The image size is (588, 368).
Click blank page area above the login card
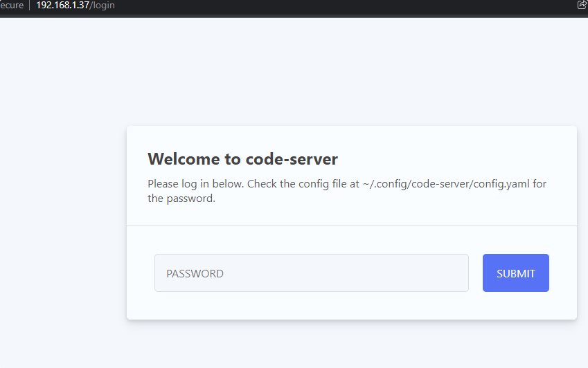346,69
